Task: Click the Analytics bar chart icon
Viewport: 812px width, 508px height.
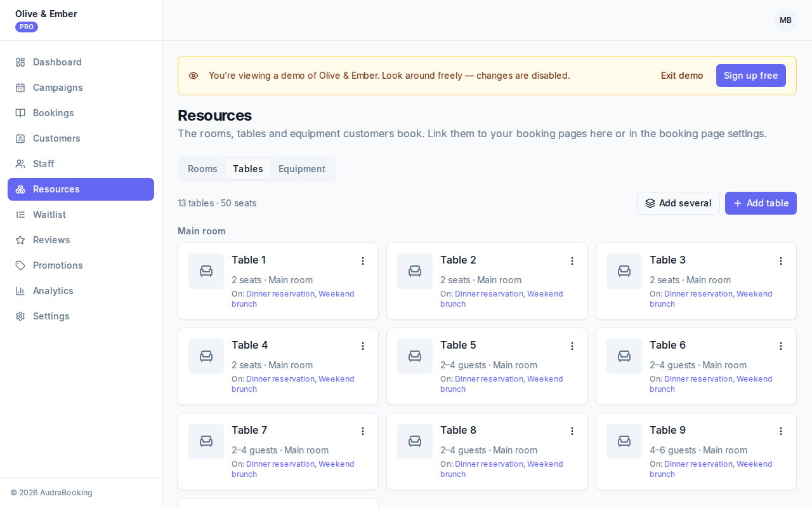Action: point(20,291)
